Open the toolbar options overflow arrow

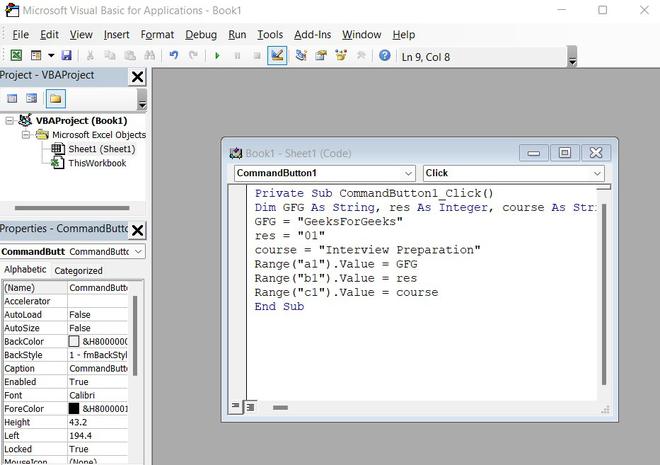pos(572,57)
